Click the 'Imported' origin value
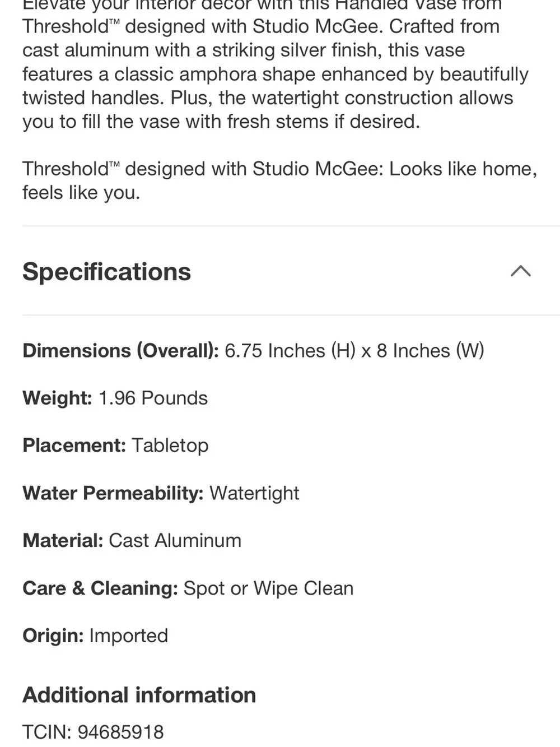 (128, 636)
